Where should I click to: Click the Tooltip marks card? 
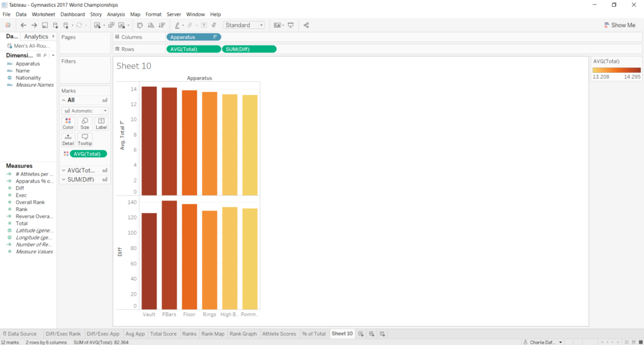[x=84, y=140]
